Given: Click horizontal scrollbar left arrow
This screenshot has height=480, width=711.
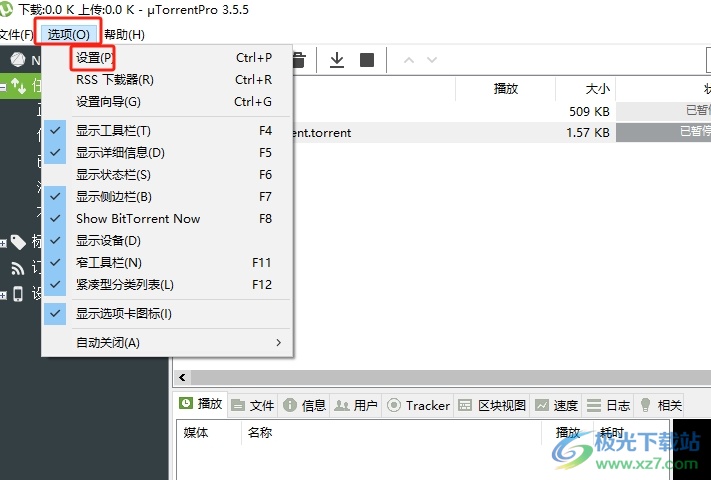Looking at the screenshot, I should (182, 377).
